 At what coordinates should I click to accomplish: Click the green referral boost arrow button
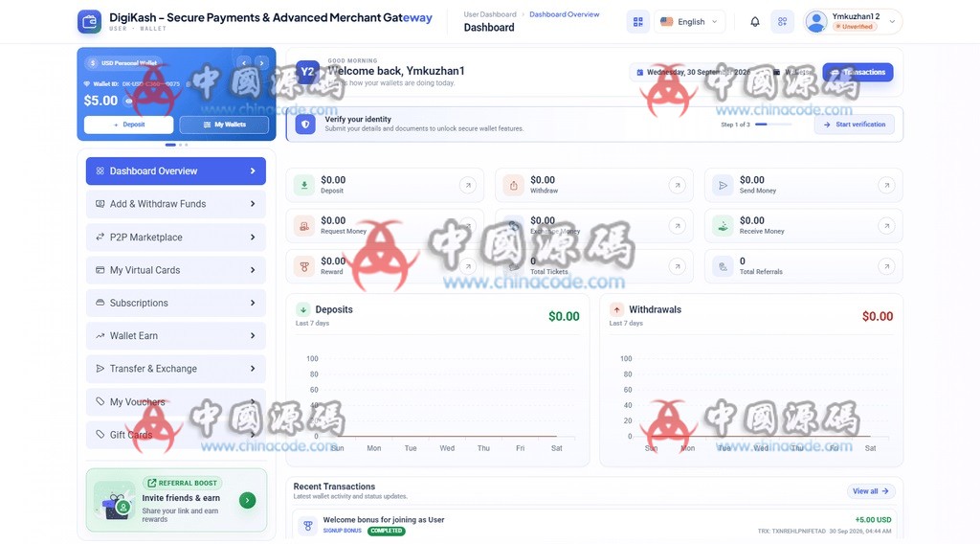click(248, 500)
